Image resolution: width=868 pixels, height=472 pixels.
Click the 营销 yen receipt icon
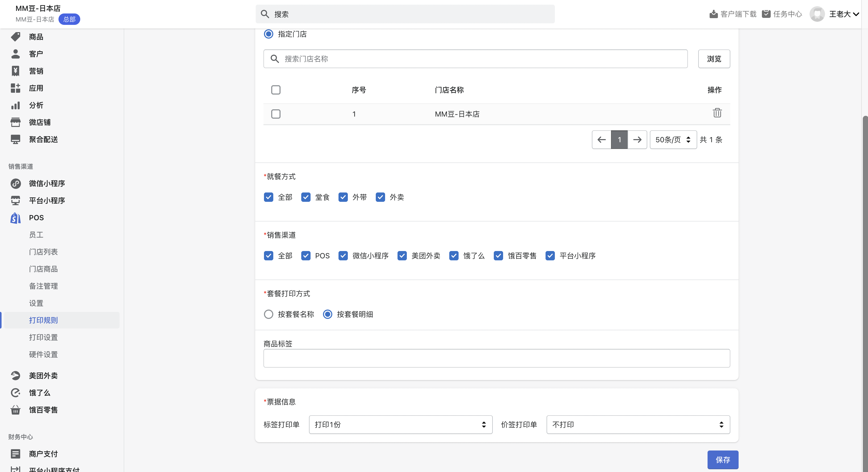[16, 71]
